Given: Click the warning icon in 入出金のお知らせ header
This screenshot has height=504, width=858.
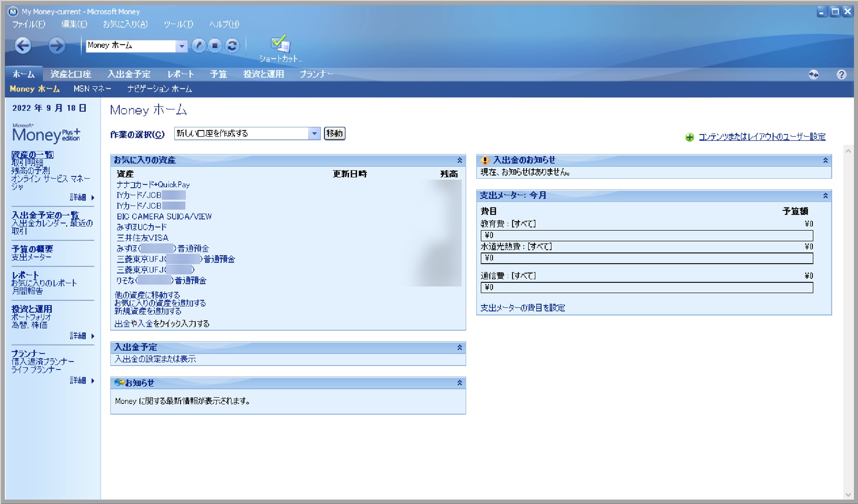Looking at the screenshot, I should click(485, 160).
